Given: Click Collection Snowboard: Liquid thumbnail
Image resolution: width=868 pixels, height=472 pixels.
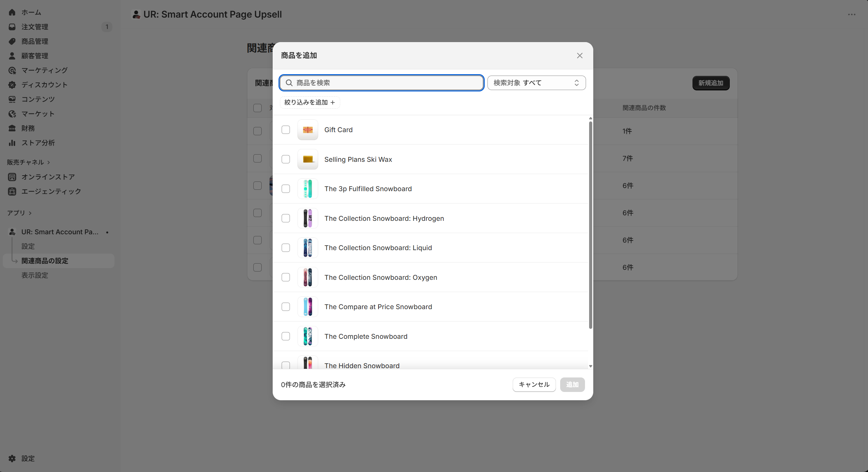Looking at the screenshot, I should (308, 248).
